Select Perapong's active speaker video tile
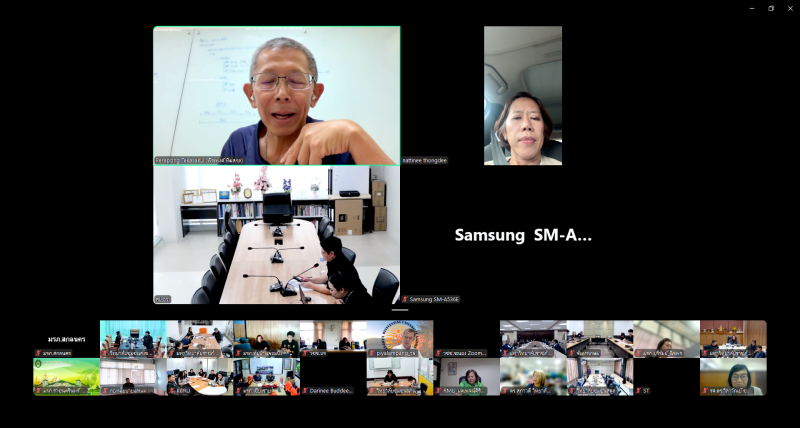Screen dimensions: 800x428 coord(276,95)
